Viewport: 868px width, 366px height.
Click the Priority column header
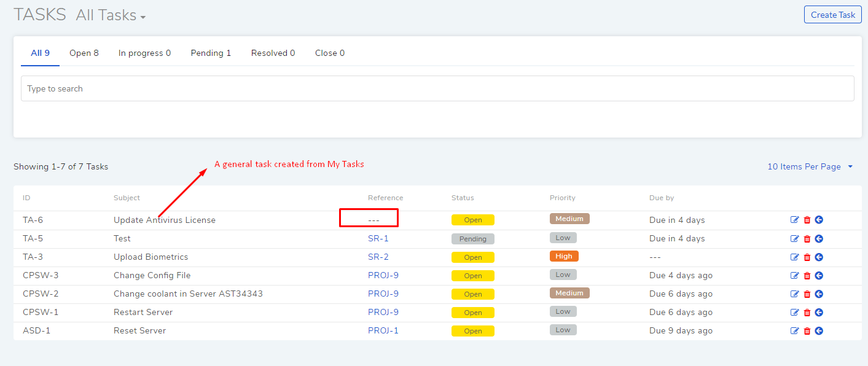pos(563,198)
